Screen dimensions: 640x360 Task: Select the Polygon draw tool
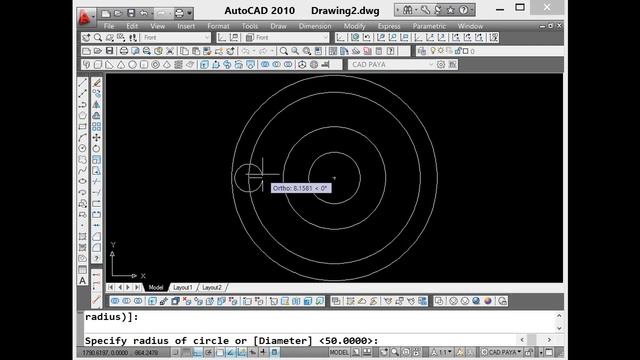[x=82, y=116]
